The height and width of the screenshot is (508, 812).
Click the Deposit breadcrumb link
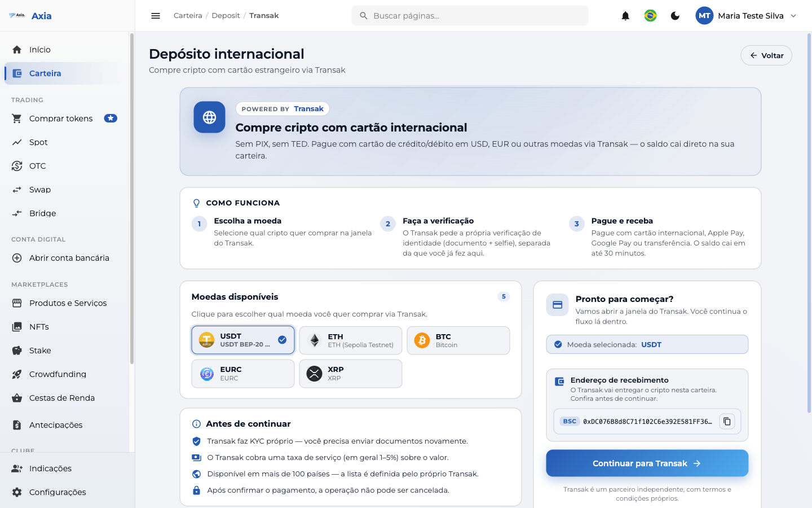226,16
